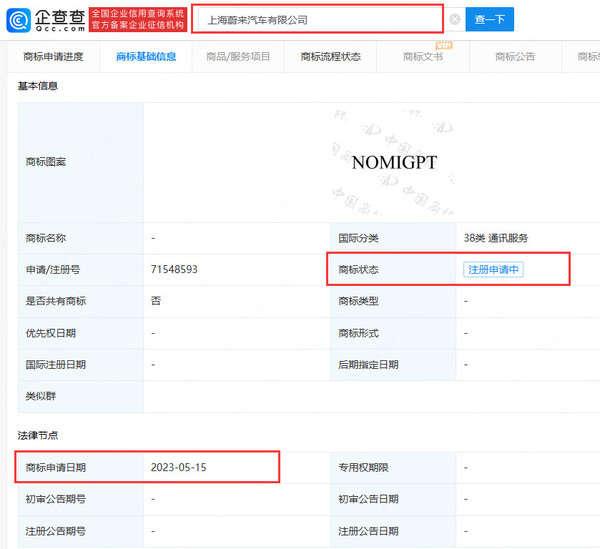Click the 注册公告期号 field label
600x549 pixels.
(55, 531)
